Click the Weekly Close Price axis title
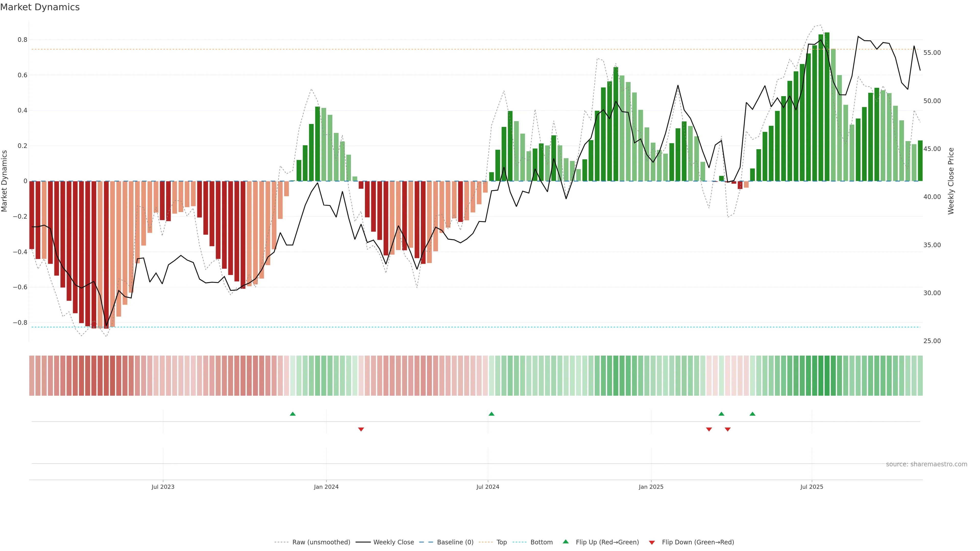The width and height of the screenshot is (980, 551). pos(951,181)
